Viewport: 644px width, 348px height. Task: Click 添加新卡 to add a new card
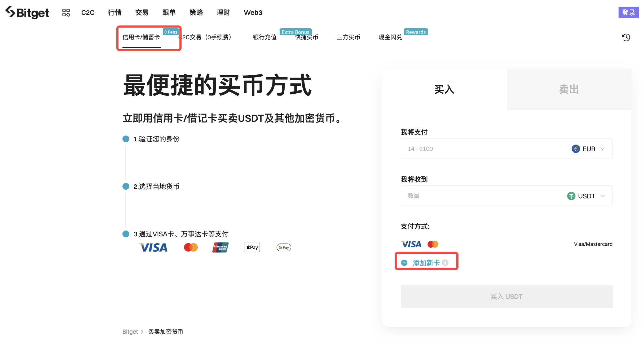425,263
